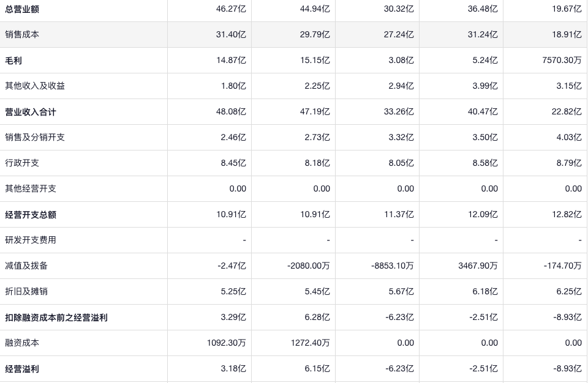588x383 pixels.
Task: Click the 融资成本 row label
Action: point(22,343)
